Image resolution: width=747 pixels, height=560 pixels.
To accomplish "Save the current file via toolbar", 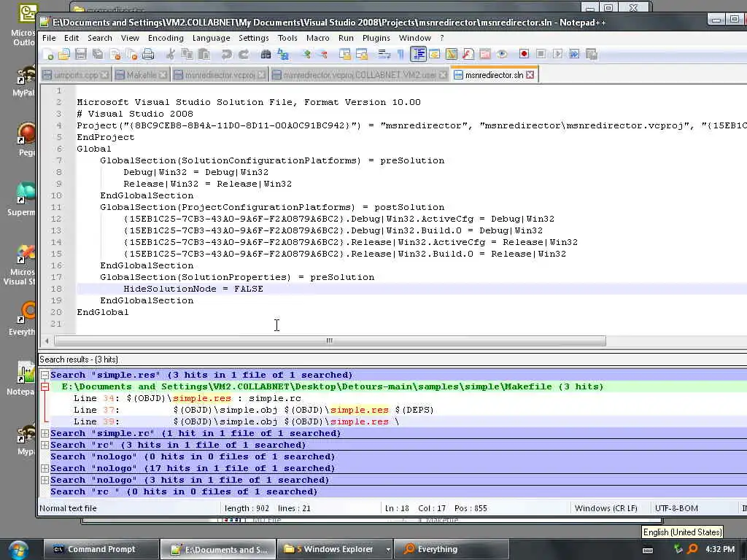I will point(81,54).
